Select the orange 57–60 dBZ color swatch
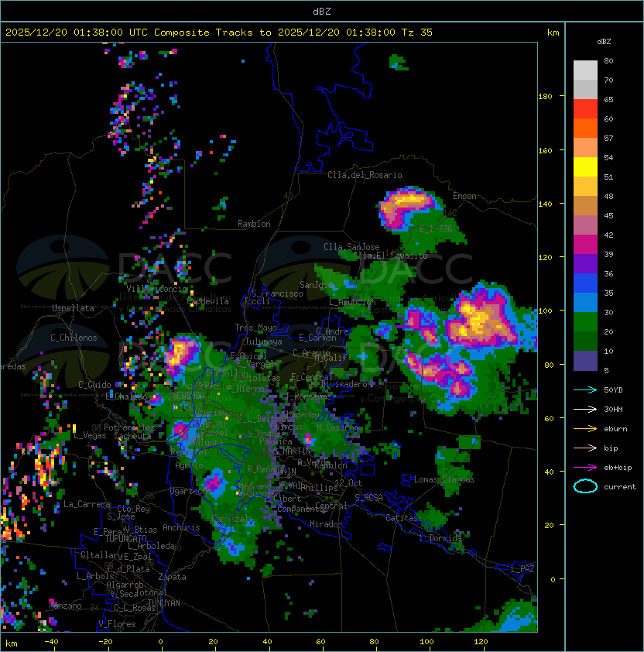The width and height of the screenshot is (644, 652). (585, 129)
